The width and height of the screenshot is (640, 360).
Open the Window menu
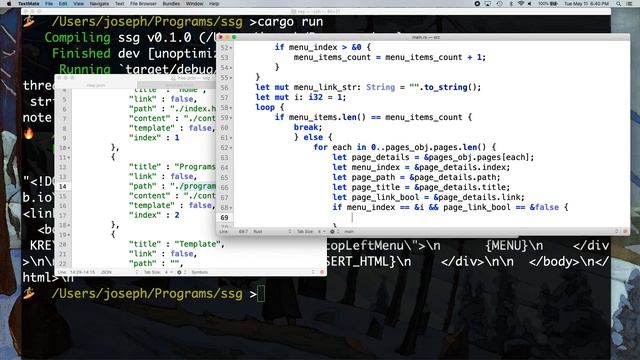(195, 4)
